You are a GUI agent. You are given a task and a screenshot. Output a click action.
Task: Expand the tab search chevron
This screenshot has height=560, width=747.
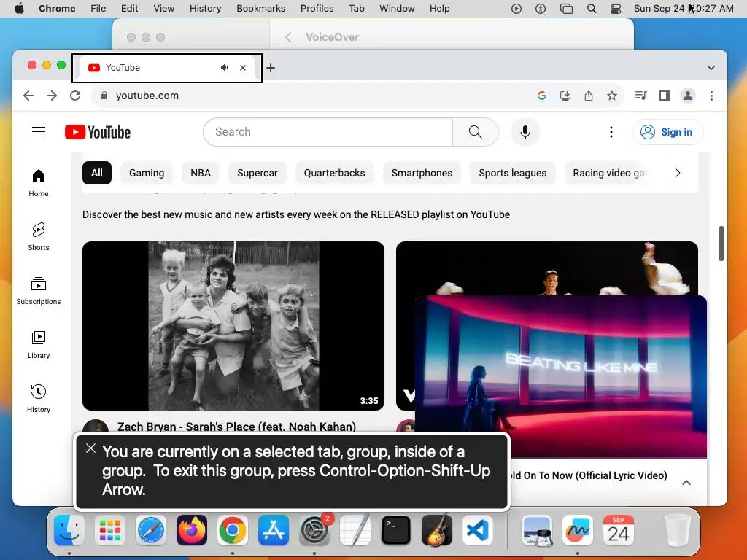tap(711, 68)
